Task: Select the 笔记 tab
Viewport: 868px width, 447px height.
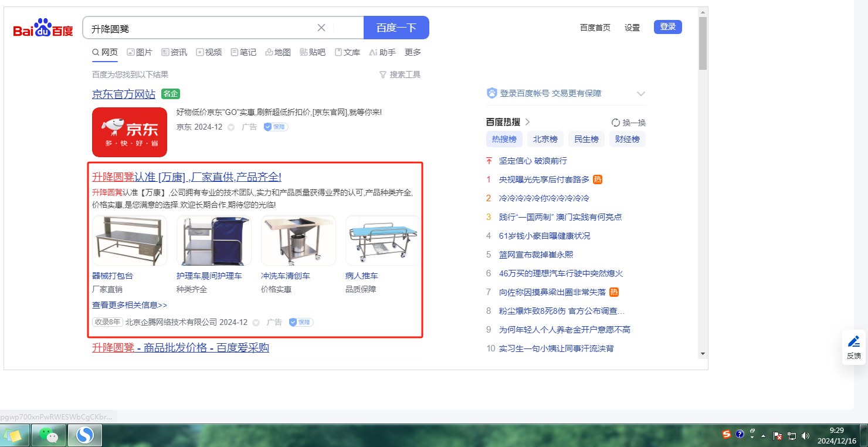Action: coord(243,52)
